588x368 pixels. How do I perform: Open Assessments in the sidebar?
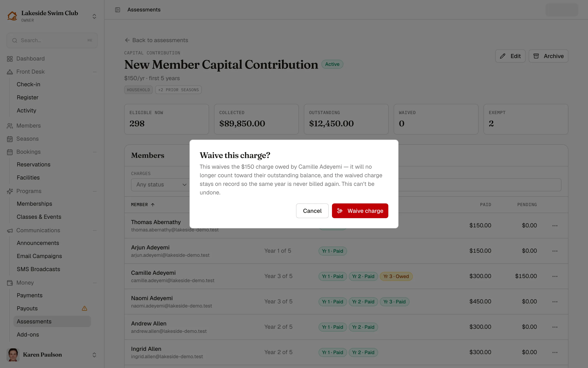click(52, 322)
